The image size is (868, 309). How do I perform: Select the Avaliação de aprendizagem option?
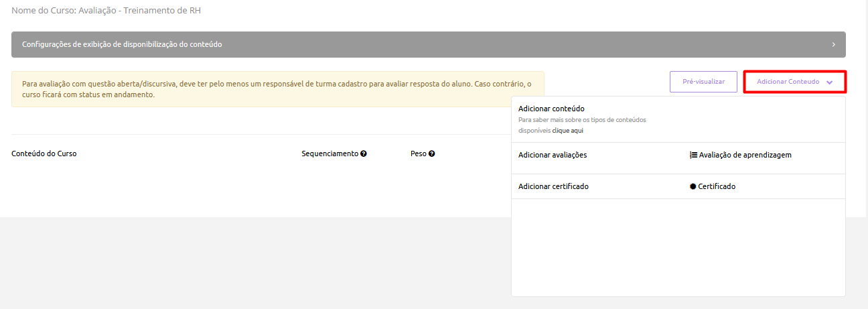pyautogui.click(x=745, y=155)
